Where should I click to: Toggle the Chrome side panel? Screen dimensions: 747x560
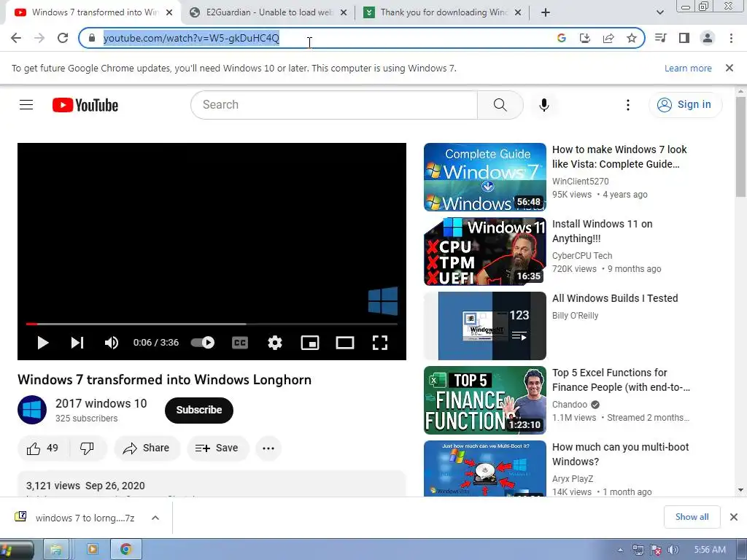coord(684,38)
